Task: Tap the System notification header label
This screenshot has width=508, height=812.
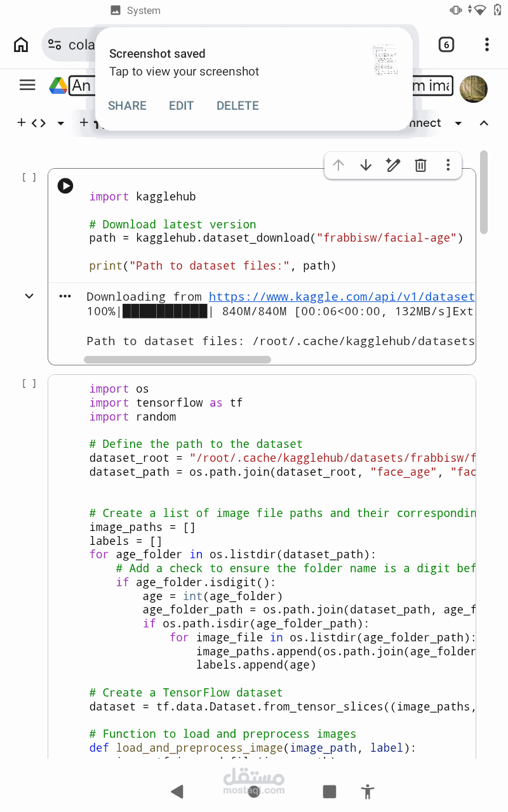Action: click(144, 11)
